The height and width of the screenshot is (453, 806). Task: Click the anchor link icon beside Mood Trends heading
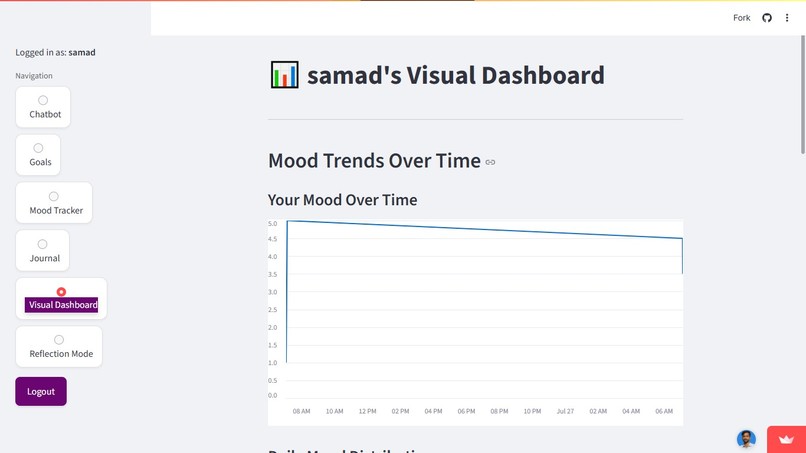pyautogui.click(x=490, y=162)
